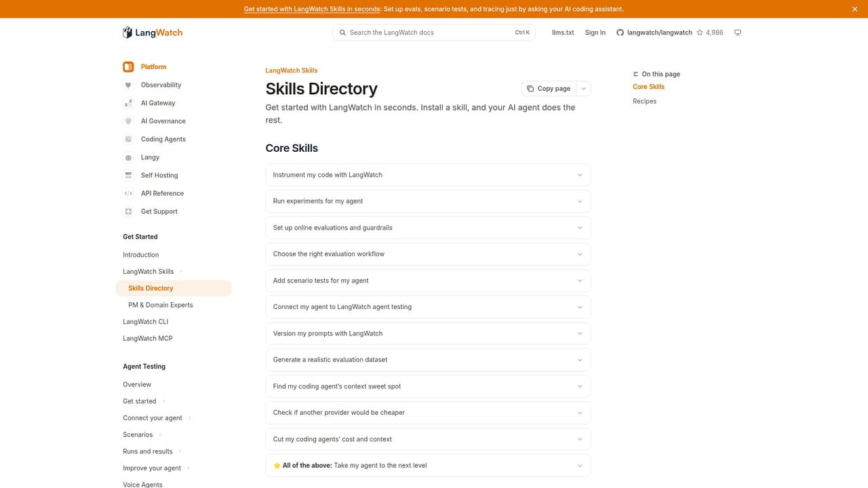The width and height of the screenshot is (868, 488).
Task: Open the Langy sidebar icon
Action: [x=128, y=157]
